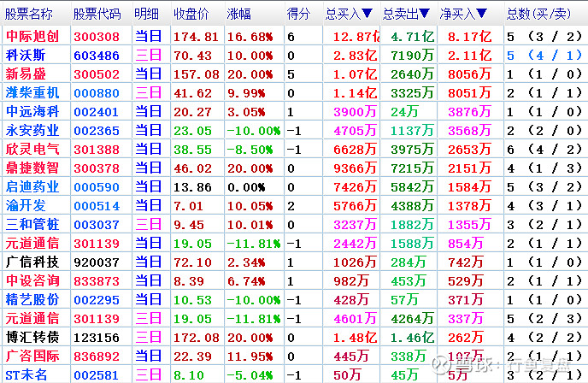Select stock code 301388 for 欣灵电气
The height and width of the screenshot is (383, 588).
point(97,149)
